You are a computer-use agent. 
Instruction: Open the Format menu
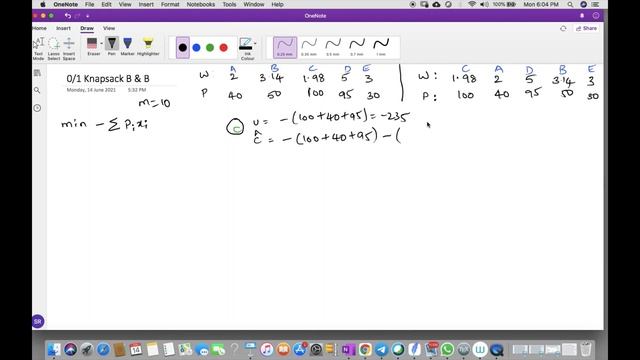170,4
